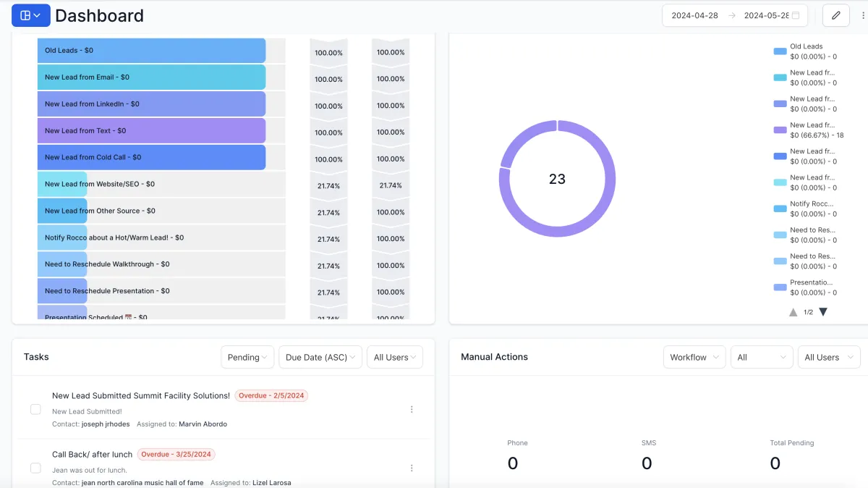The image size is (868, 488).
Task: Click the start date 2024-04-28 field
Action: click(694, 15)
